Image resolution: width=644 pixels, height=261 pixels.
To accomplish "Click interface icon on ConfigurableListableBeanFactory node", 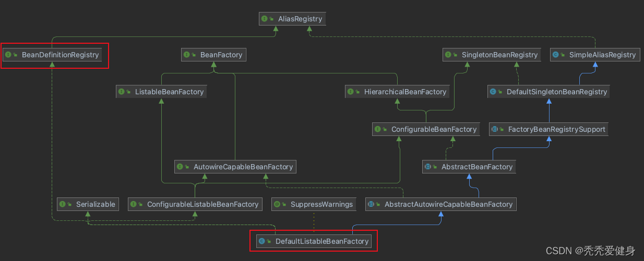I will 134,204.
